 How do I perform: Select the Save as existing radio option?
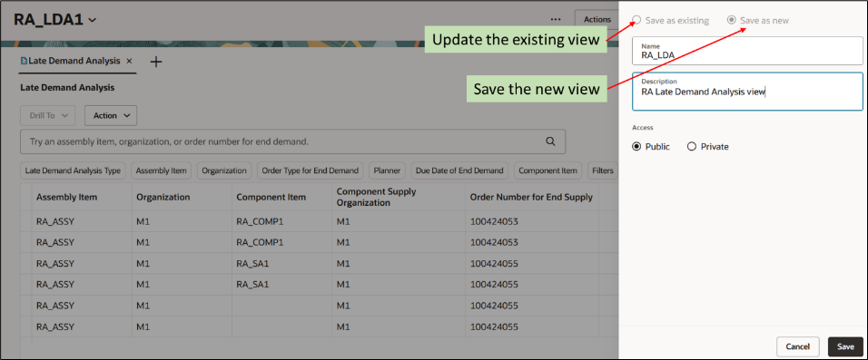[636, 20]
